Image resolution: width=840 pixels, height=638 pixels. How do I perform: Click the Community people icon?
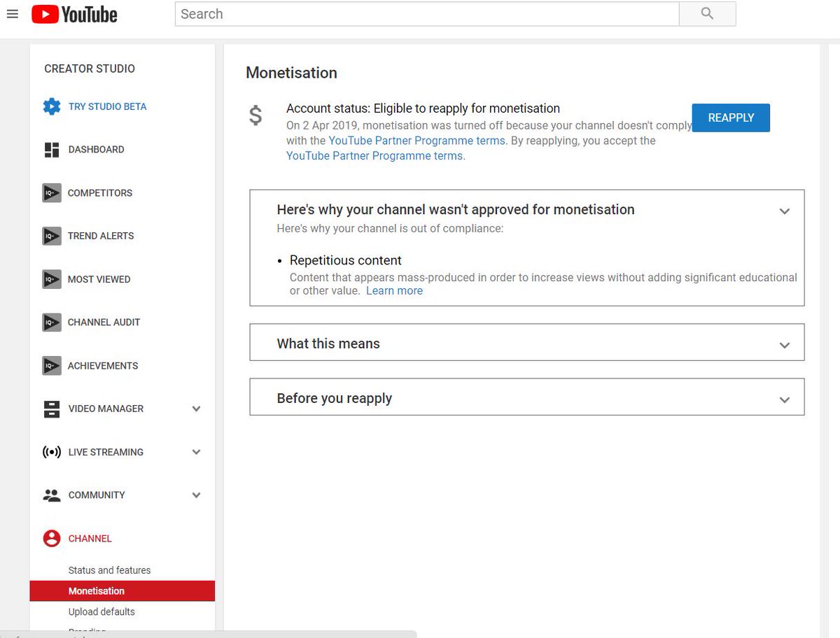[x=52, y=495]
